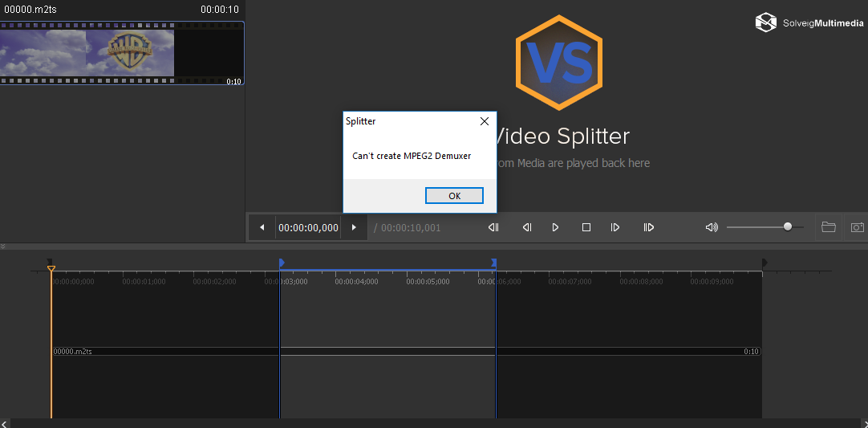Click the black marker at the timeline start
The height and width of the screenshot is (428, 868).
pos(49,262)
